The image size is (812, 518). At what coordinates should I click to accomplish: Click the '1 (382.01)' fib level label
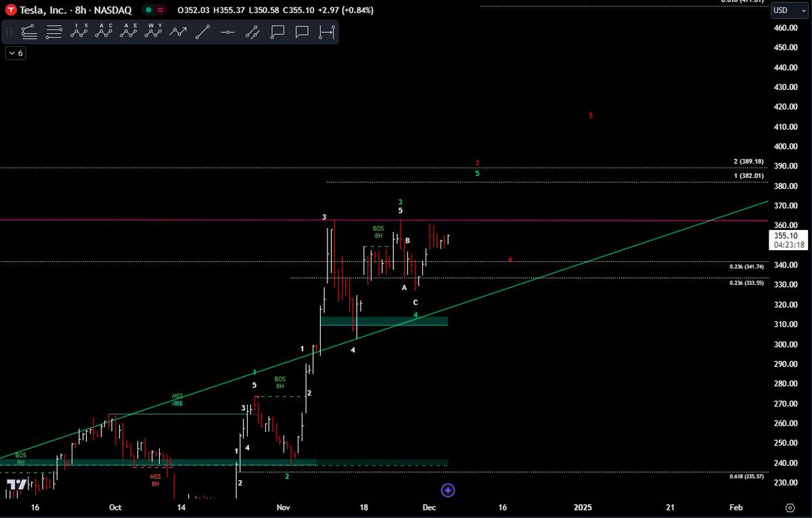[748, 176]
